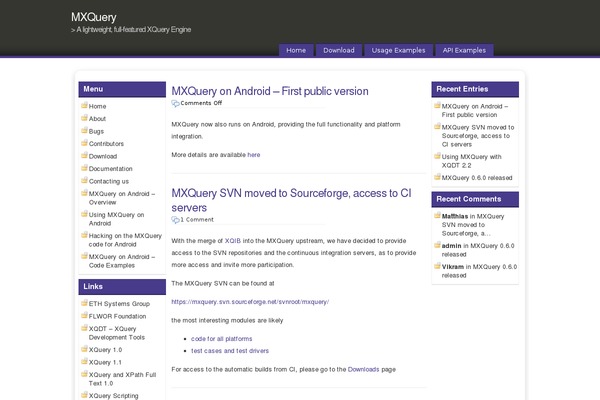This screenshot has height=400, width=600.
Task: Click the comments bubble icon next to 1 Comment
Action: [x=175, y=220]
